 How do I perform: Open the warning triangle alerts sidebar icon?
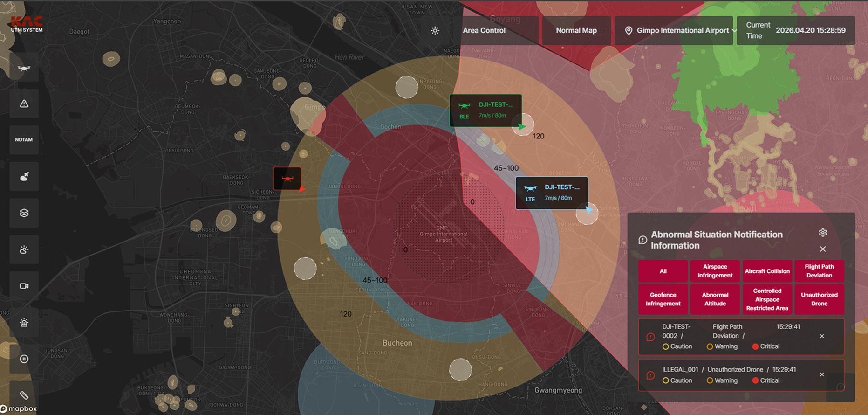click(x=24, y=104)
